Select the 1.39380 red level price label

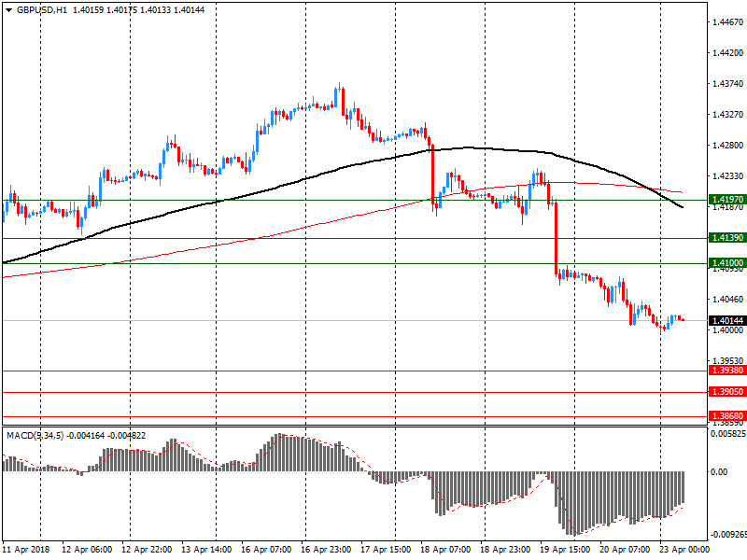[727, 371]
